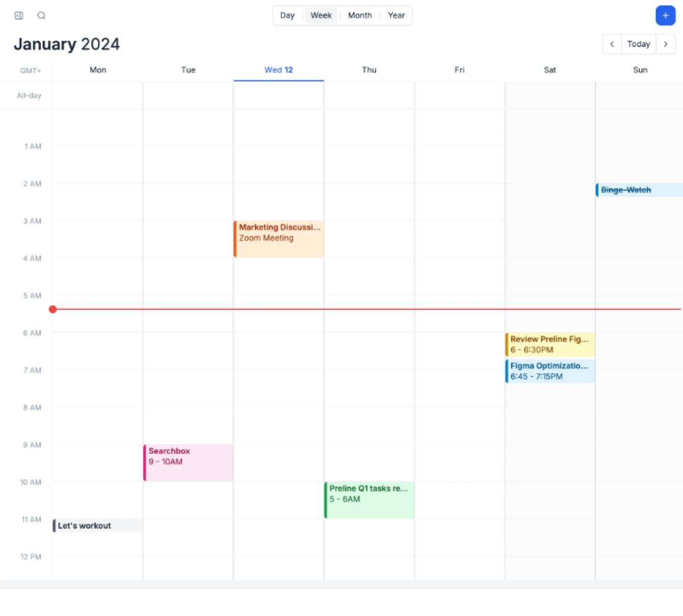683x616 pixels.
Task: Switch to Year view
Action: pos(396,15)
